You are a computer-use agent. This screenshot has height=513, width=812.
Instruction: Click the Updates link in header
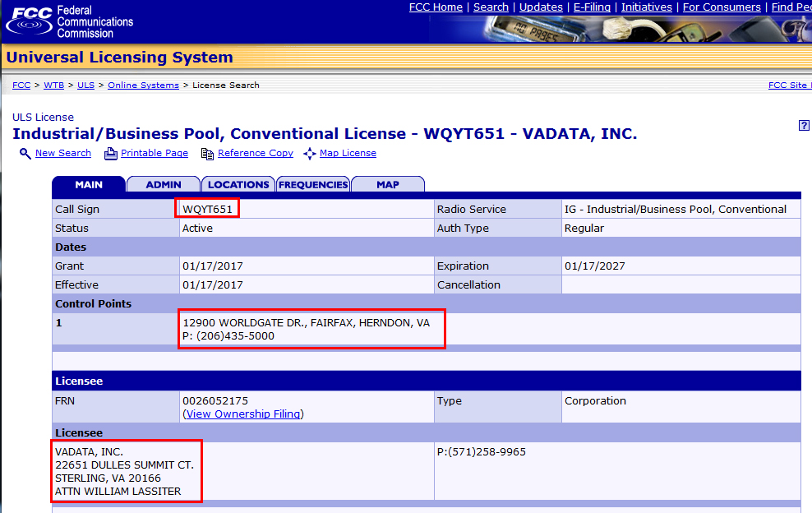pos(541,7)
